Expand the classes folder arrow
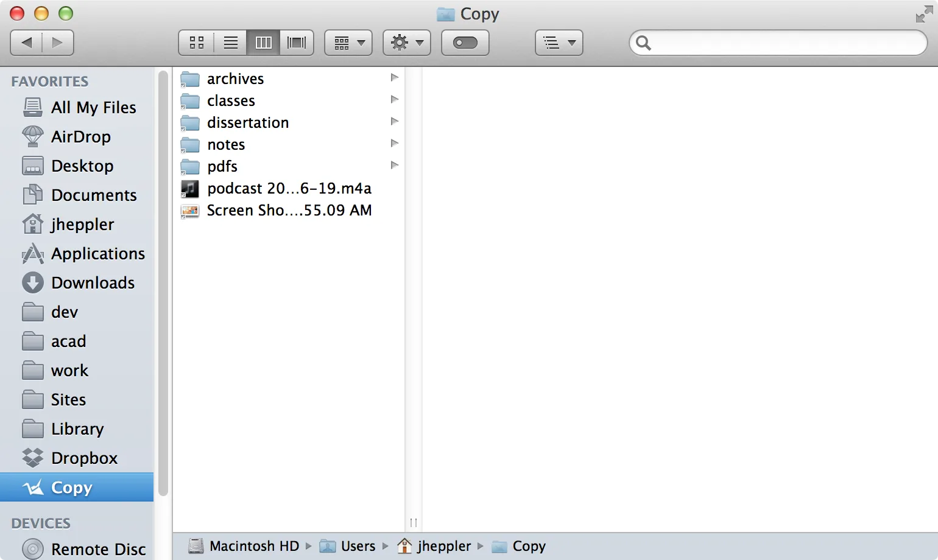This screenshot has width=938, height=560. point(395,99)
